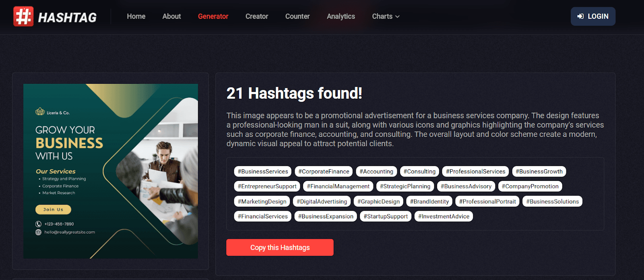Image resolution: width=644 pixels, height=280 pixels.
Task: Click the #CorporateFinance hashtag chip
Action: (324, 172)
